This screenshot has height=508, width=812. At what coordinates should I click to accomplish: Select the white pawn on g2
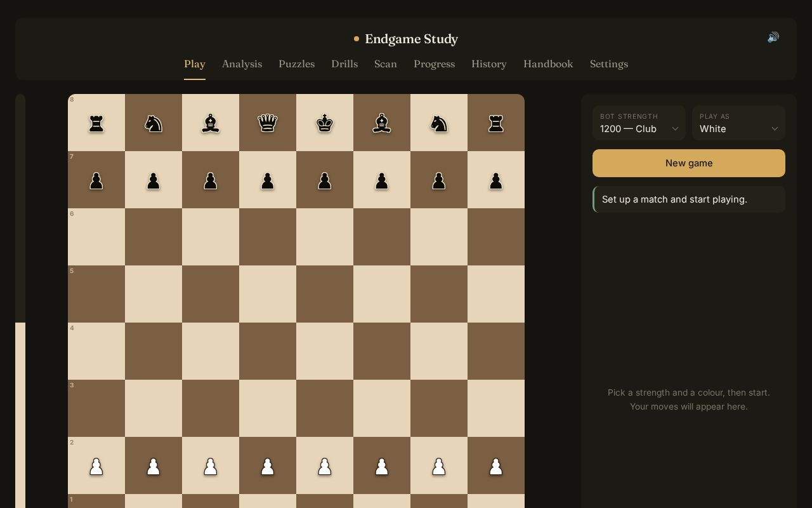(x=439, y=465)
